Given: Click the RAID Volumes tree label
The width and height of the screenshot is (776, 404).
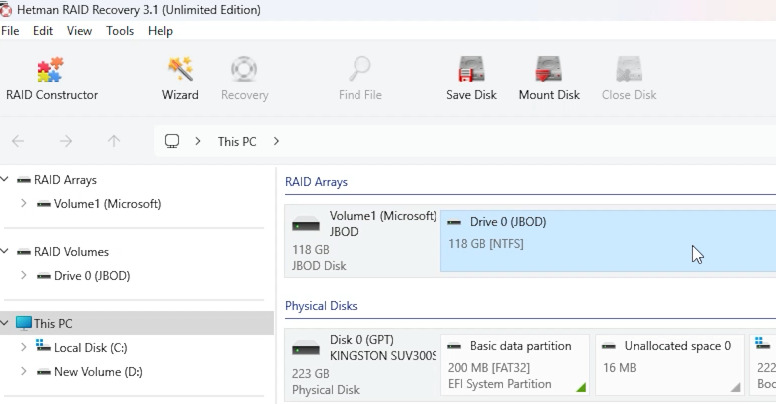Looking at the screenshot, I should [71, 252].
